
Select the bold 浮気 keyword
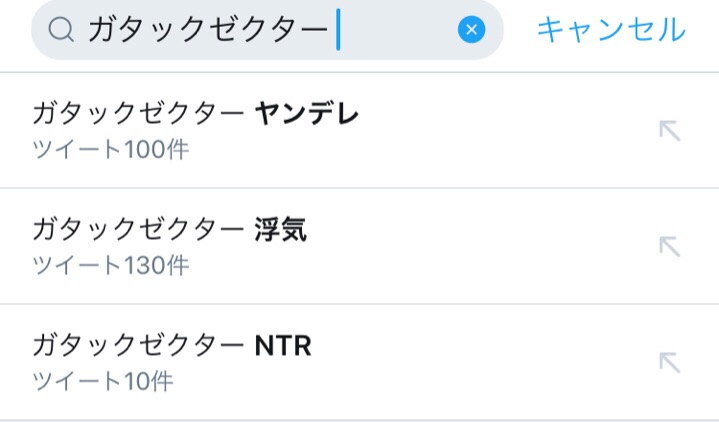pos(280,231)
